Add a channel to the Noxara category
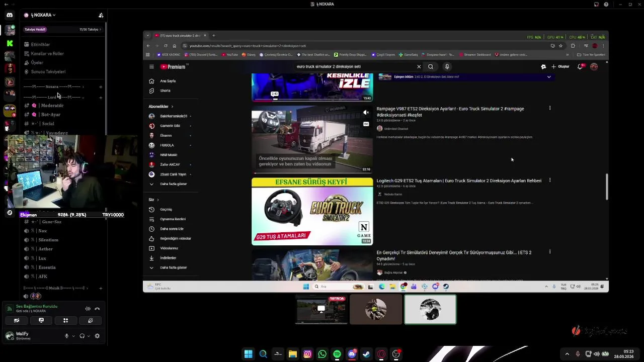Screen dimensions: 644x362 tap(101, 86)
